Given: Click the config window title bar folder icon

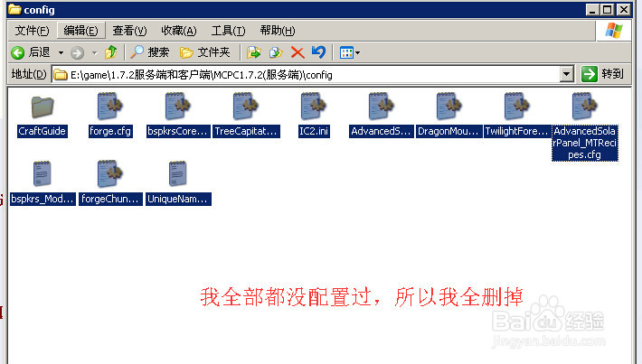Looking at the screenshot, I should coord(14,9).
